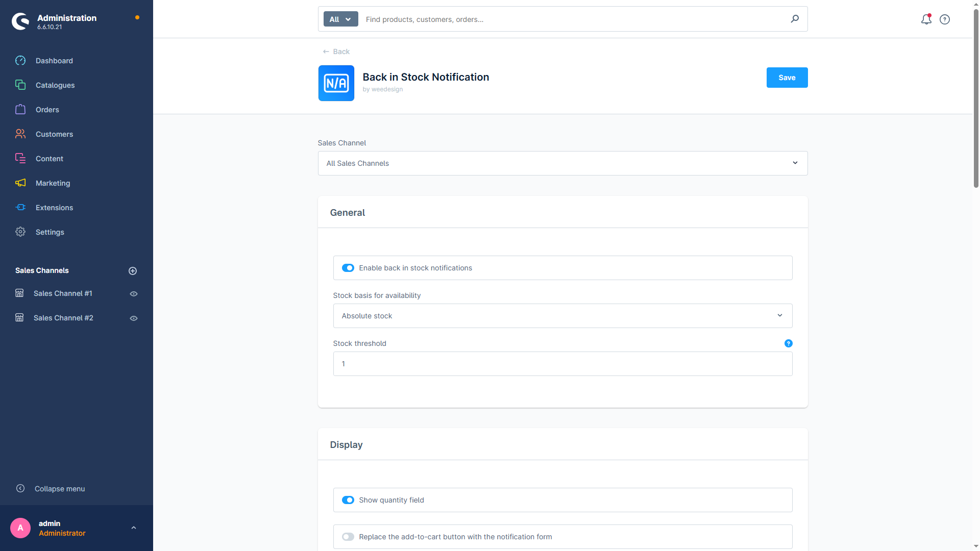Screen dimensions: 980x551
Task: Toggle visibility eye of Sales Channel #2
Action: [x=134, y=318]
